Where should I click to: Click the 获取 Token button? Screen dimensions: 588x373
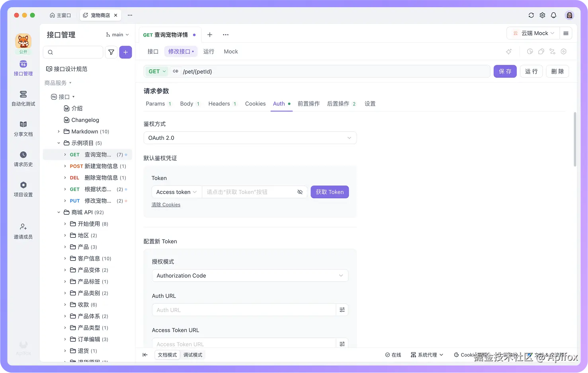click(330, 192)
